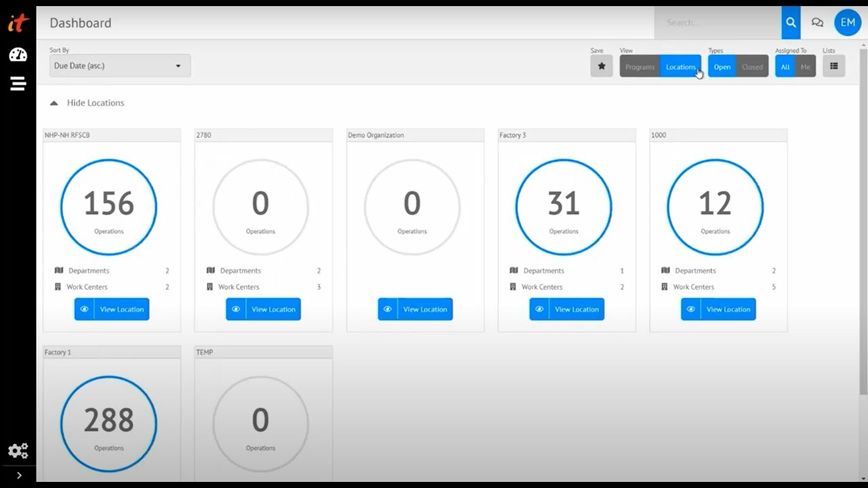Toggle Types filter to Closed
Screen dimensions: 868x488
[x=752, y=66]
